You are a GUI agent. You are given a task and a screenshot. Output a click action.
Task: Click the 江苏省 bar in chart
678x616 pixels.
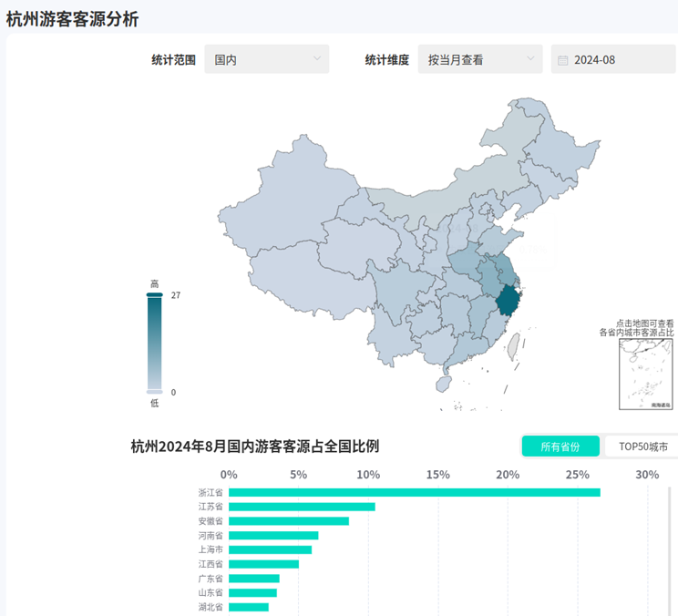click(x=302, y=507)
